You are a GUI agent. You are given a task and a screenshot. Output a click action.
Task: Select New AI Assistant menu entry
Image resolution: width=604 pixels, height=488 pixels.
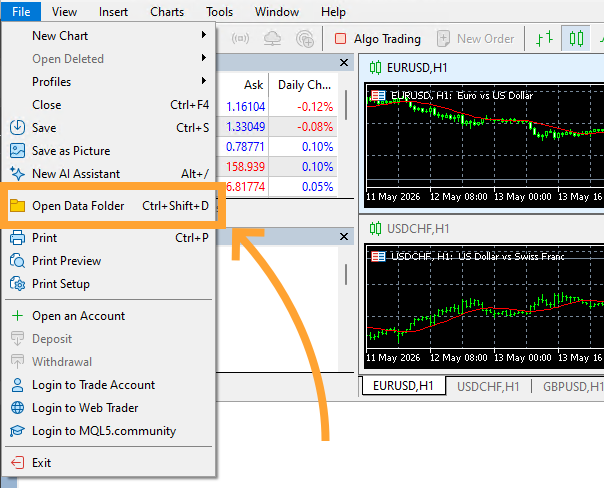coord(109,174)
